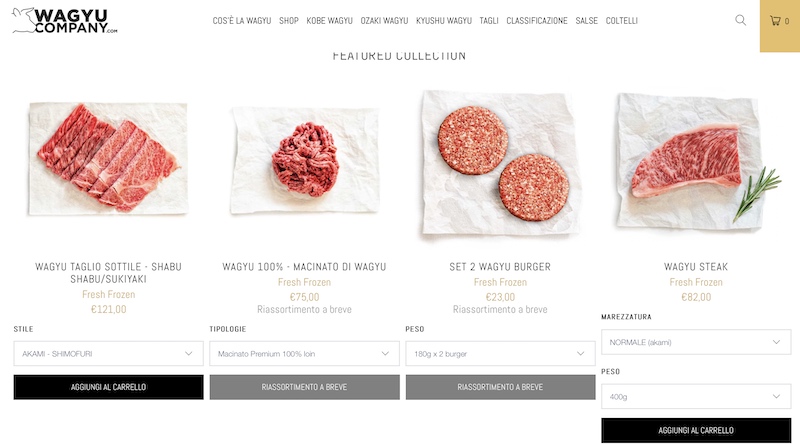This screenshot has width=800, height=445.
Task: Select Coltelli in the navigation
Action: click(621, 21)
